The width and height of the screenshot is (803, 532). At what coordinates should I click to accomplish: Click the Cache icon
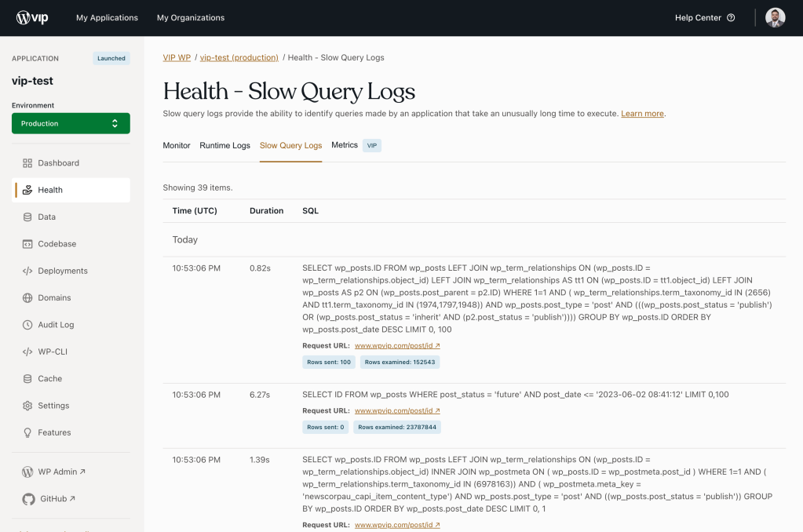[x=27, y=379]
